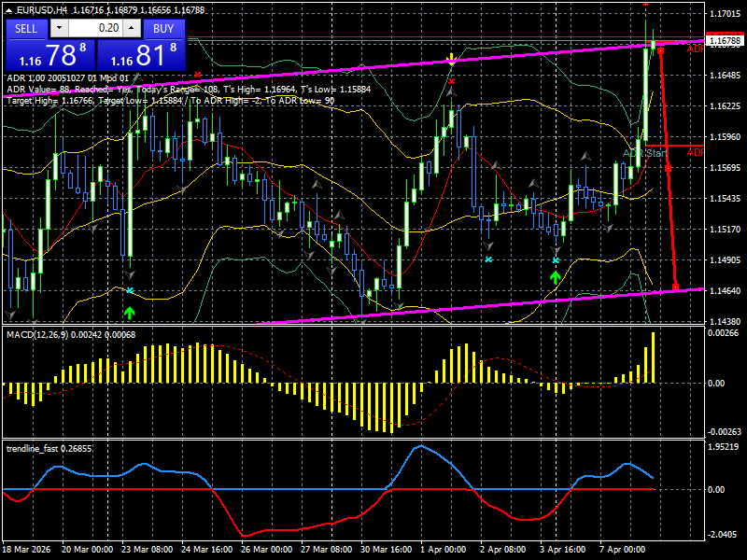Viewport: 747px width, 560px height.
Task: Click the cyan cross near the 2 Apr low
Action: (488, 259)
